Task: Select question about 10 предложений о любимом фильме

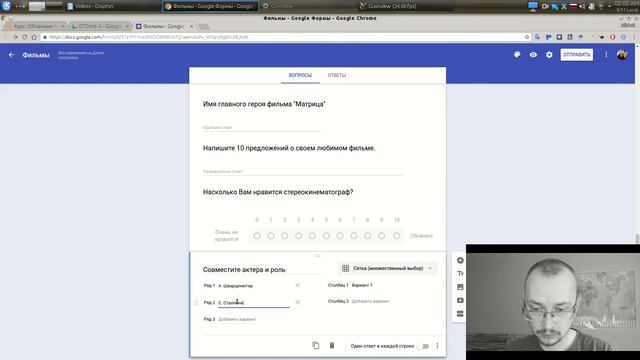Action: click(289, 148)
